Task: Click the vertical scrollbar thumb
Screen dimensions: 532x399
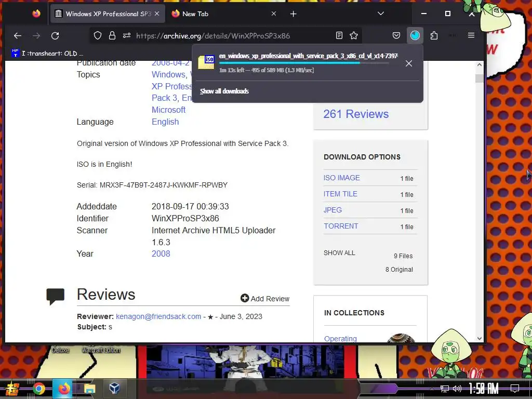Action: pos(480,78)
